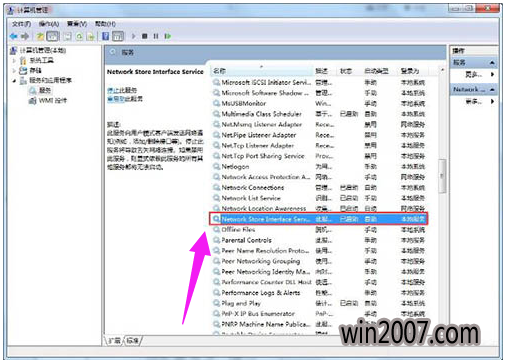505x360 pixels.
Task: Click the up-folder toolbar icon
Action: [x=40, y=36]
